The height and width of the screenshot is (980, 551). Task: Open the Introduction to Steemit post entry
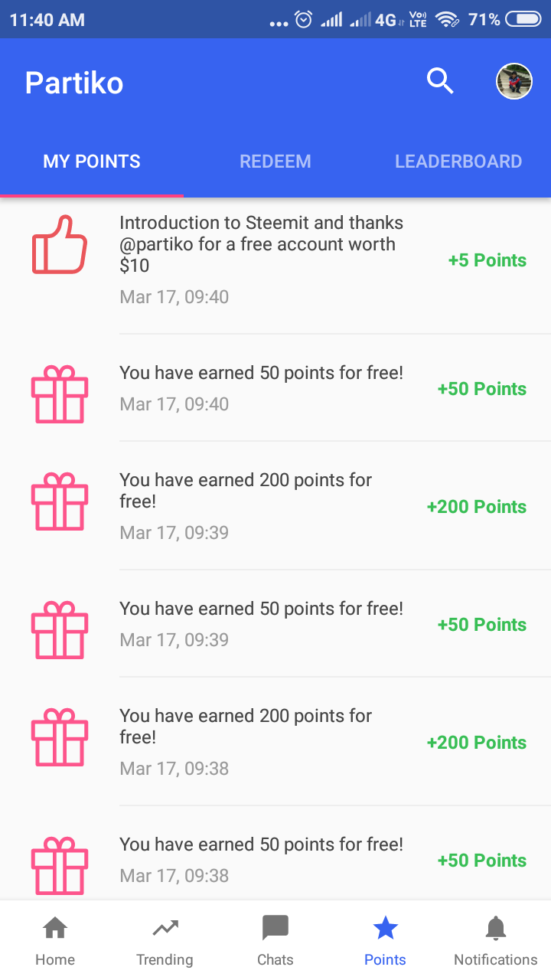(262, 244)
